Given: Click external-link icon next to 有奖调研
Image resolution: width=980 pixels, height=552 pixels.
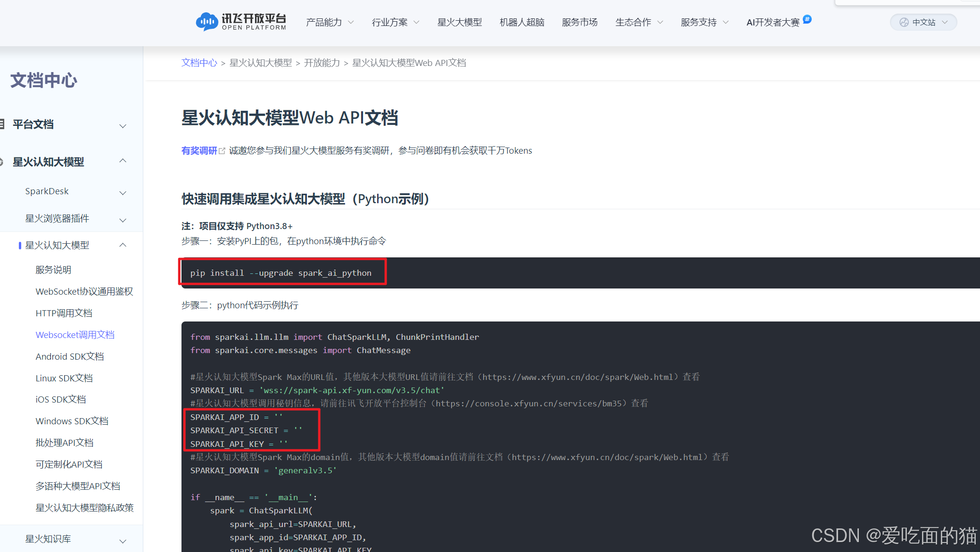Looking at the screenshot, I should click(222, 151).
